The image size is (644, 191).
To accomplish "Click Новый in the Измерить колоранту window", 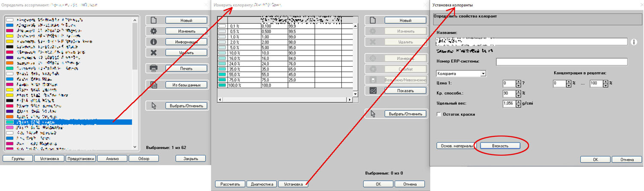I will (405, 20).
